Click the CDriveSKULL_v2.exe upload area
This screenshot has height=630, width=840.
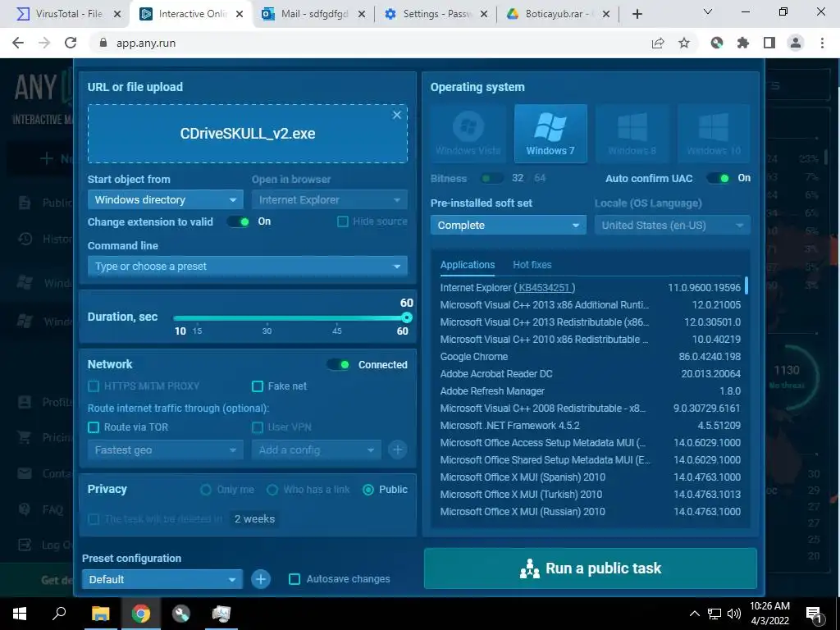pos(248,134)
